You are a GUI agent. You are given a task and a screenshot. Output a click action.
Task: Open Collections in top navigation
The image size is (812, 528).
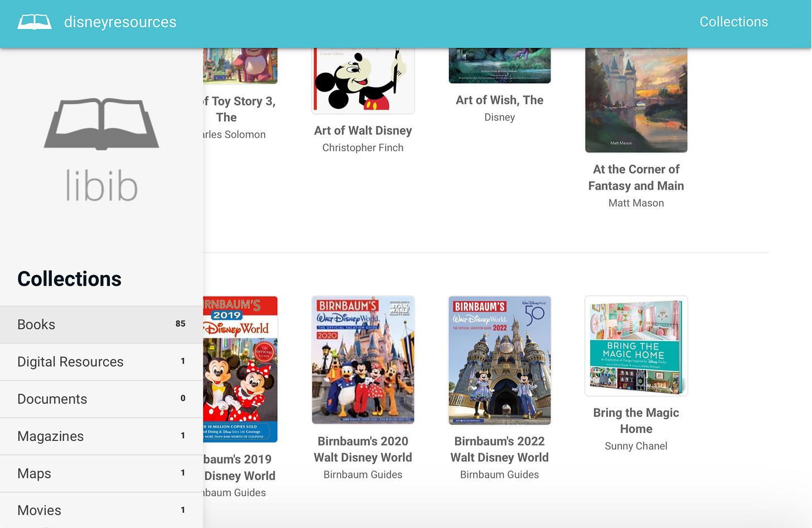[x=733, y=22]
